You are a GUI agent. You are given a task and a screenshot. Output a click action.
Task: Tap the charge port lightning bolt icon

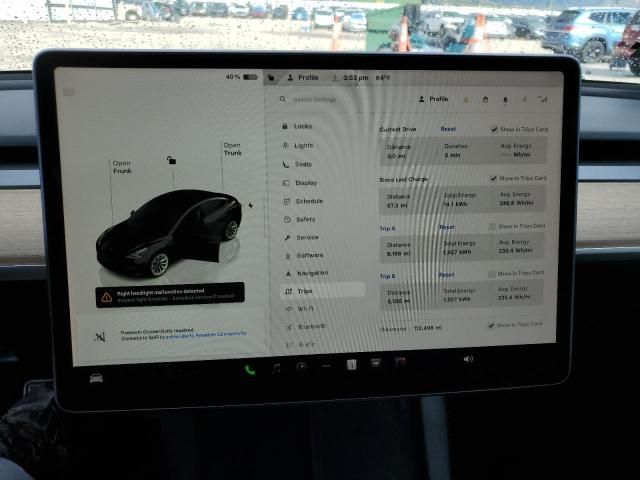tap(250, 205)
